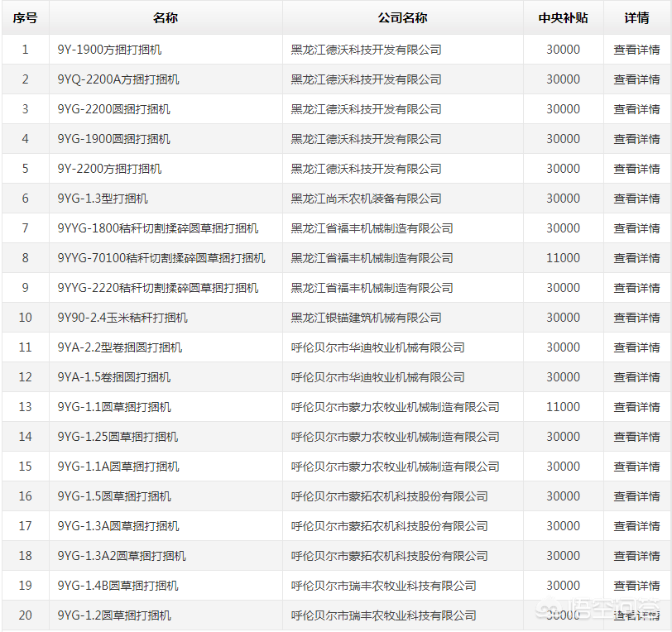Screen dimensions: 672x632
Task: Select product name 9Y-1900方捆打捆机
Action: 110,50
